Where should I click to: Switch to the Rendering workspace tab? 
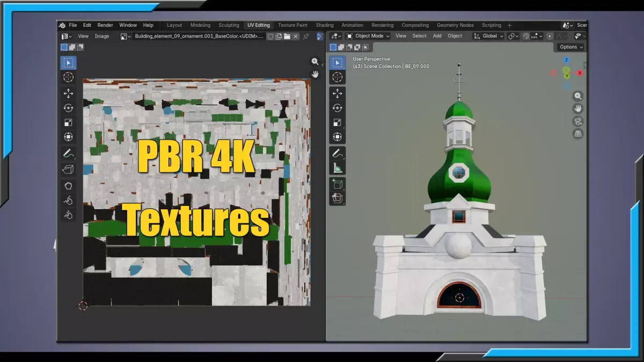pos(382,25)
